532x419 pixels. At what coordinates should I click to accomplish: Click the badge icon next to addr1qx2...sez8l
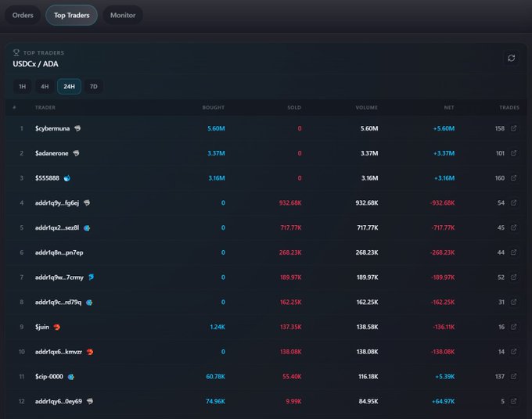(x=87, y=227)
